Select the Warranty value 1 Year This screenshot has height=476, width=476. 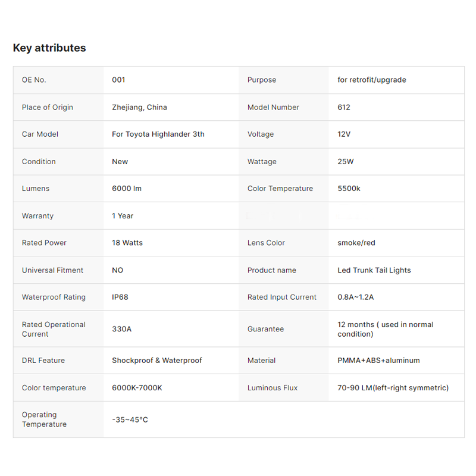pos(123,216)
